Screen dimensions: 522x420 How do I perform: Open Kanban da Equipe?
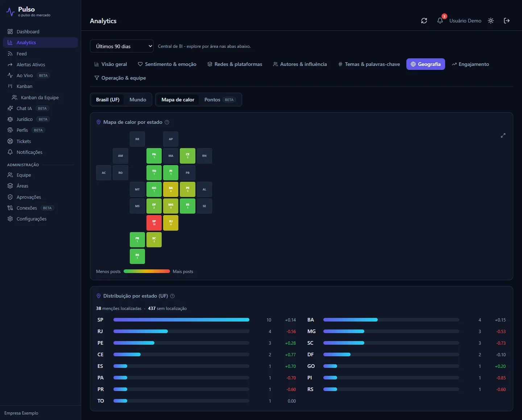click(x=42, y=97)
